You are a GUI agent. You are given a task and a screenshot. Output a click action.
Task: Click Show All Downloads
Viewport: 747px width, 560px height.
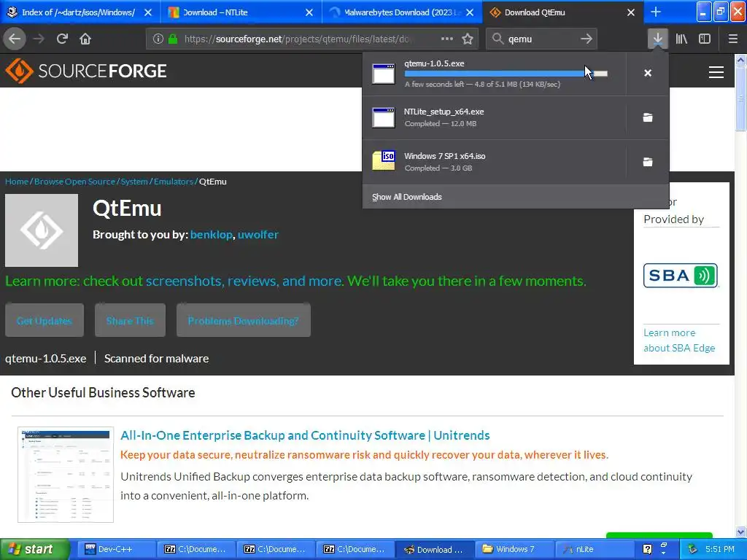407,197
